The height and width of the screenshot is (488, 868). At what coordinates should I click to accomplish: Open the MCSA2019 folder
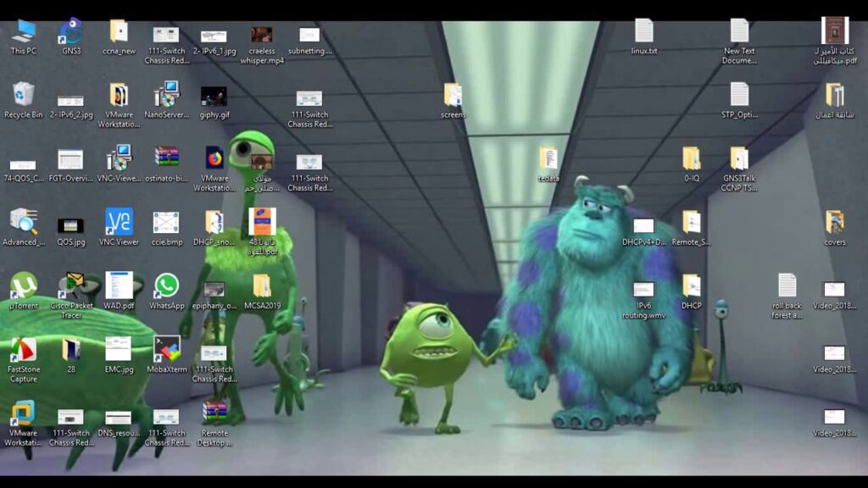point(262,286)
